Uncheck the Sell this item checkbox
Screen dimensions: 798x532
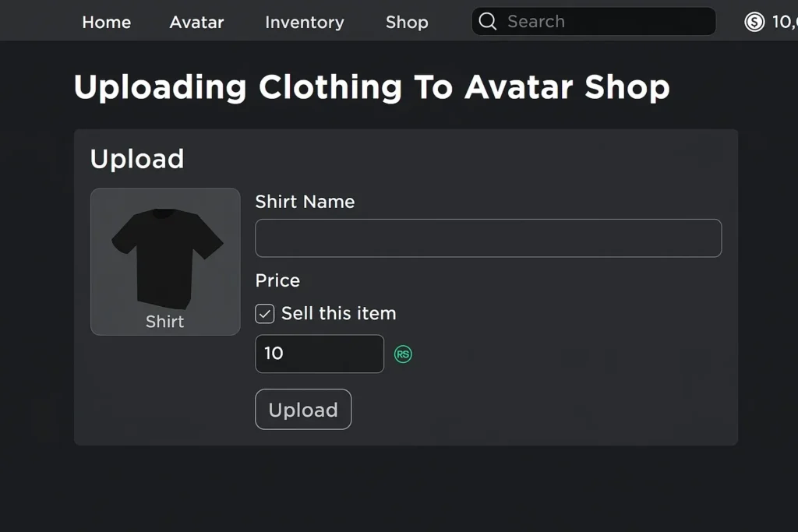point(265,314)
